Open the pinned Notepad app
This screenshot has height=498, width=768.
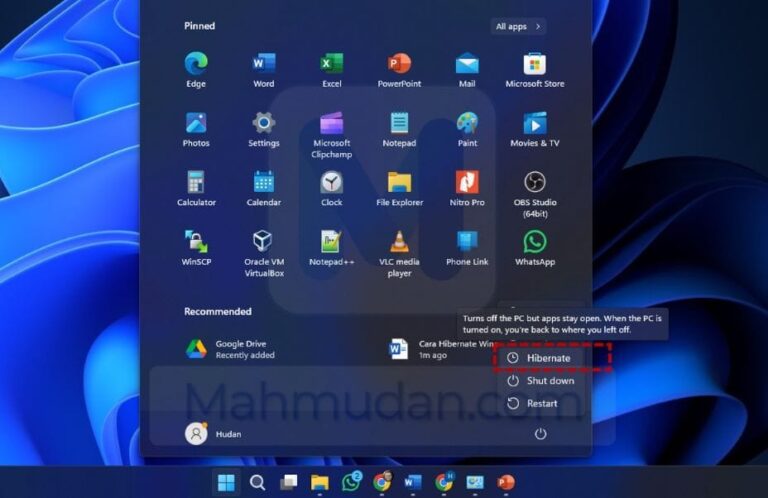click(399, 129)
